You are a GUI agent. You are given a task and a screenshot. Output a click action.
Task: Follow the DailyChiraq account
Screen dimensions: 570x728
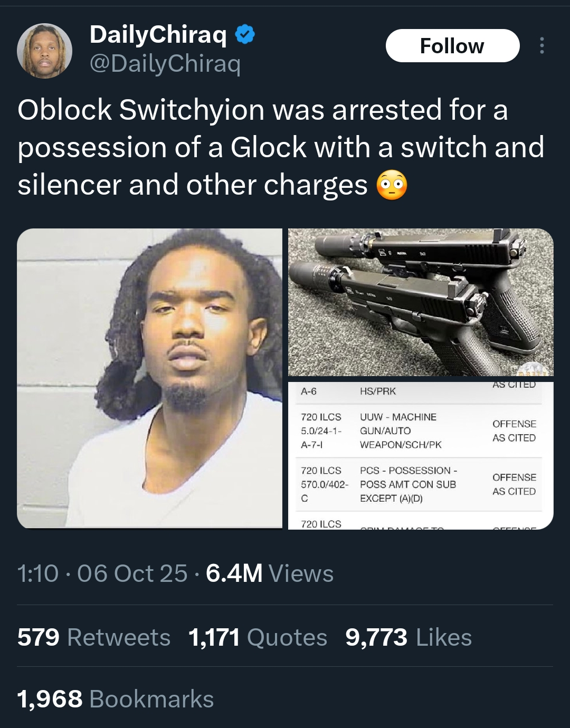tap(452, 46)
